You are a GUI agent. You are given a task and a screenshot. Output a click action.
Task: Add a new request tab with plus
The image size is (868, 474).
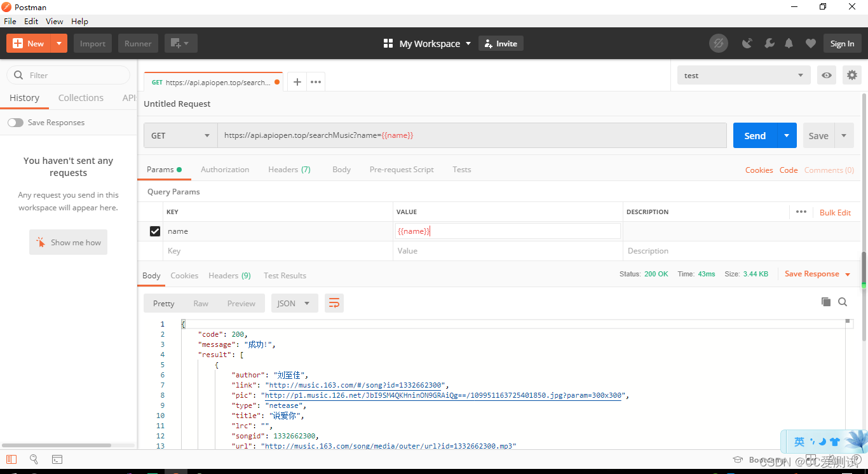pos(297,82)
